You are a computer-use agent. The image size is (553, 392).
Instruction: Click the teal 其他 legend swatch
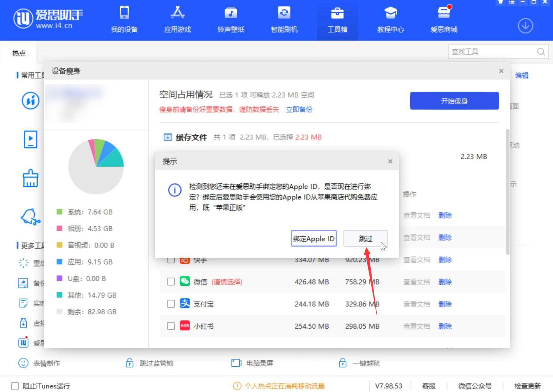(x=59, y=295)
